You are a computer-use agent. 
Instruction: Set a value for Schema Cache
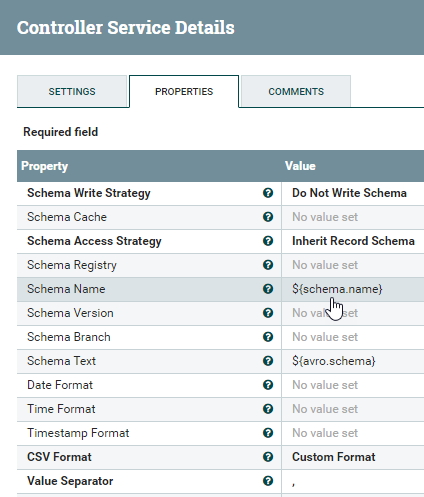[x=325, y=217]
